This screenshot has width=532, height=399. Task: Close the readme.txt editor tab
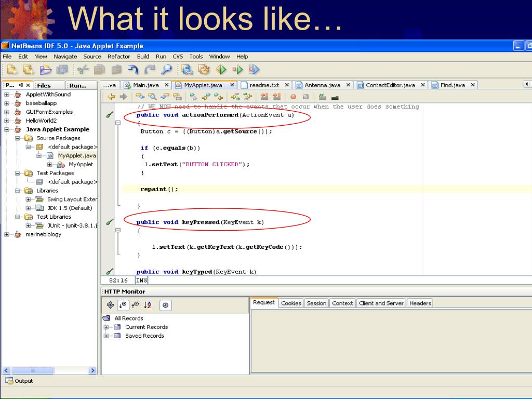pos(287,85)
